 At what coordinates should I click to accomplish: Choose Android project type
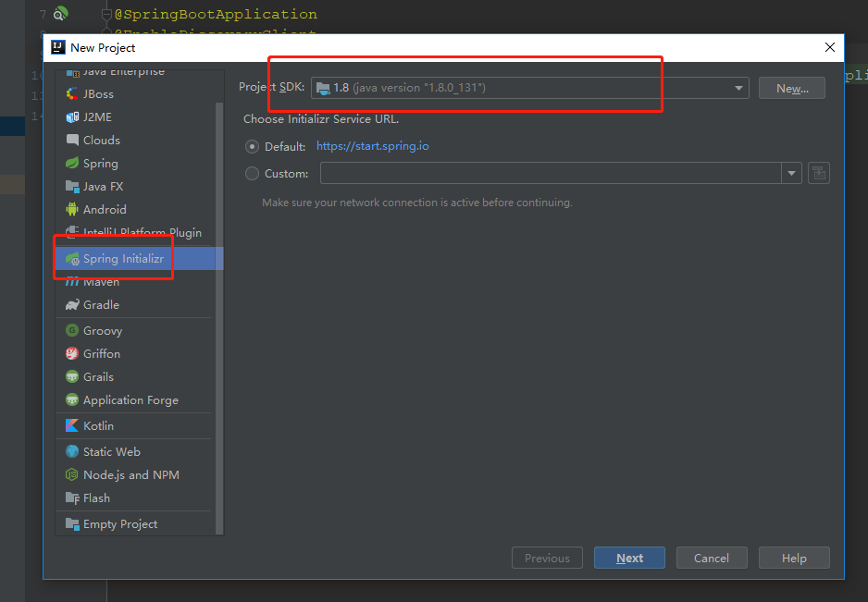(139, 209)
